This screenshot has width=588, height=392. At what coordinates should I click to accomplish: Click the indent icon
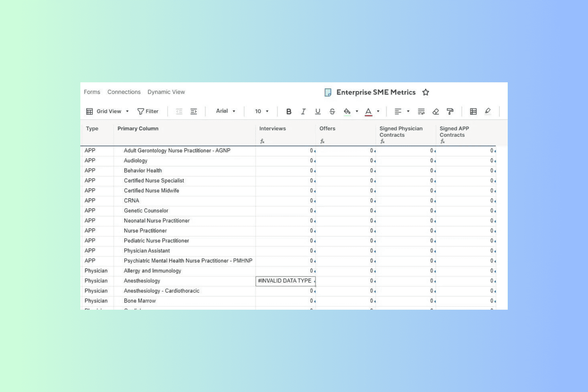click(x=194, y=111)
